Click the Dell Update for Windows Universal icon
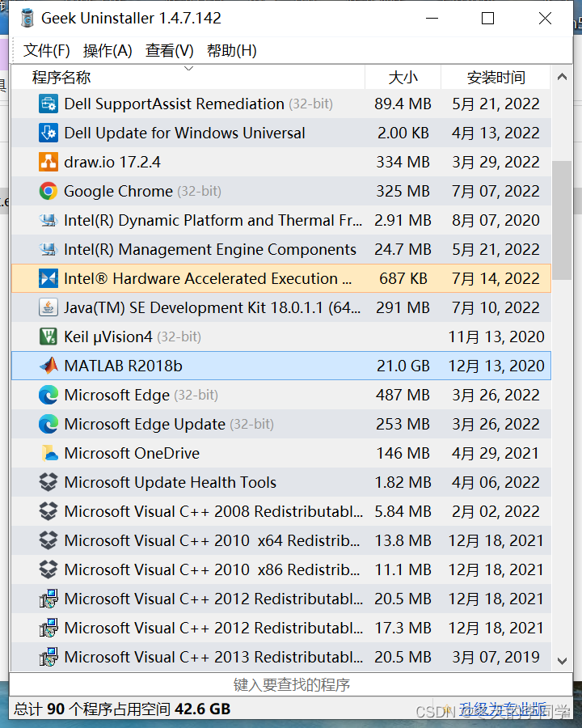582x728 pixels. 48,133
